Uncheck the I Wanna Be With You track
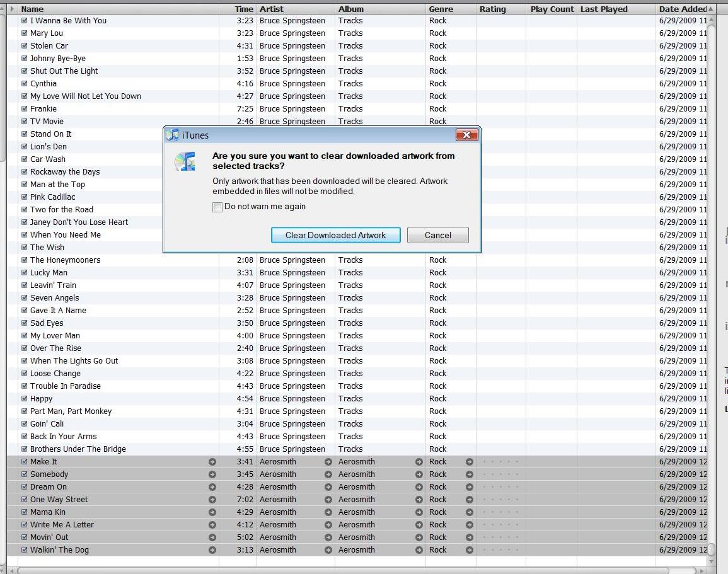The height and width of the screenshot is (574, 728). pos(24,20)
